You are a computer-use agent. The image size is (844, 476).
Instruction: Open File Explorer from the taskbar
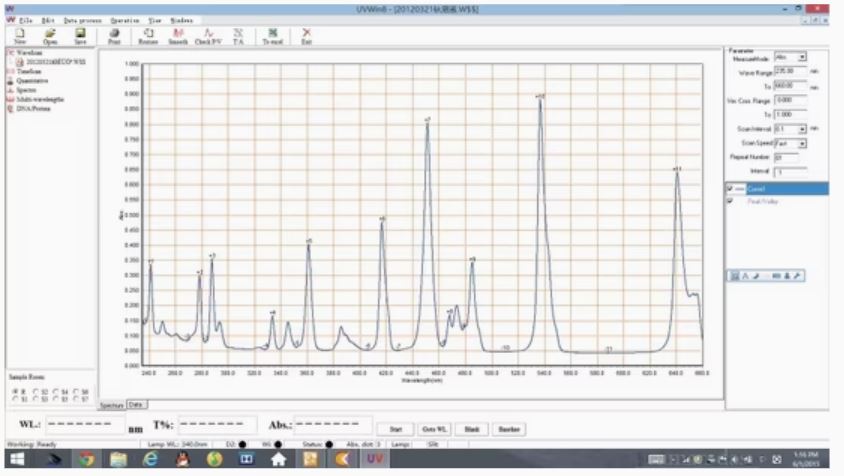point(118,459)
